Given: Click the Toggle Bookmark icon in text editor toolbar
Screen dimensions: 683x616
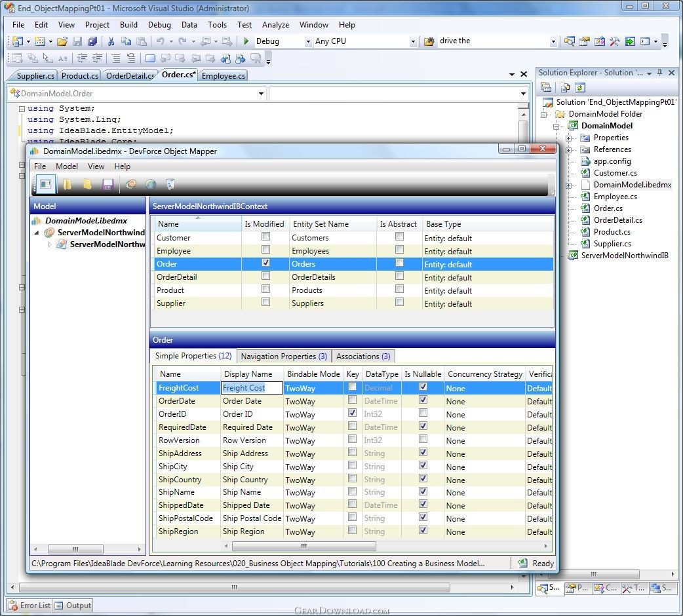Looking at the screenshot, I should tap(150, 58).
